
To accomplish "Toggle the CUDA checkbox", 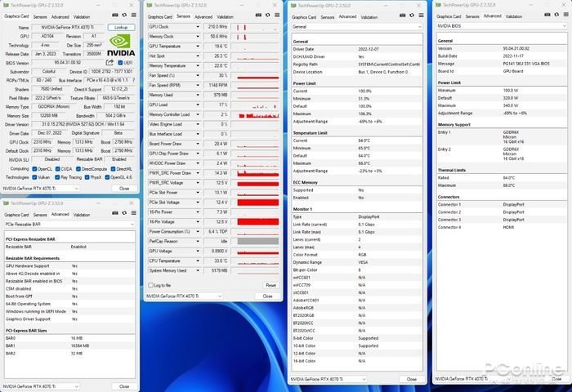I will (58, 169).
